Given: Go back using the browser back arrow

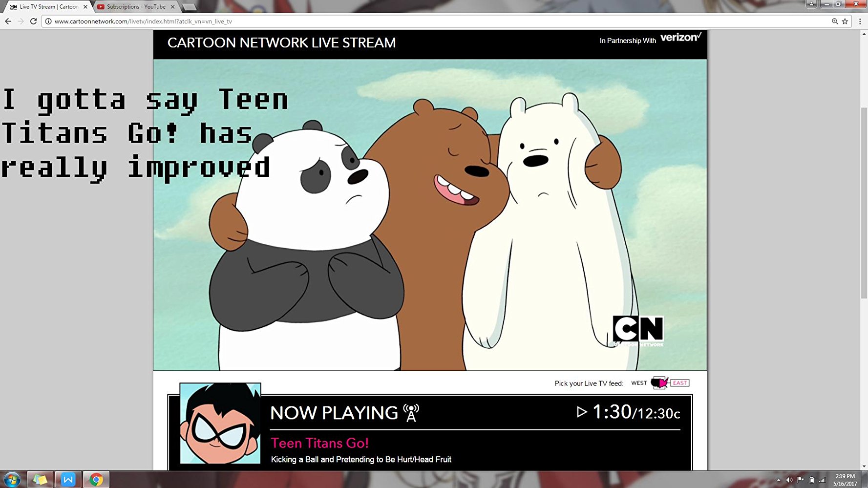Looking at the screenshot, I should click(x=8, y=21).
